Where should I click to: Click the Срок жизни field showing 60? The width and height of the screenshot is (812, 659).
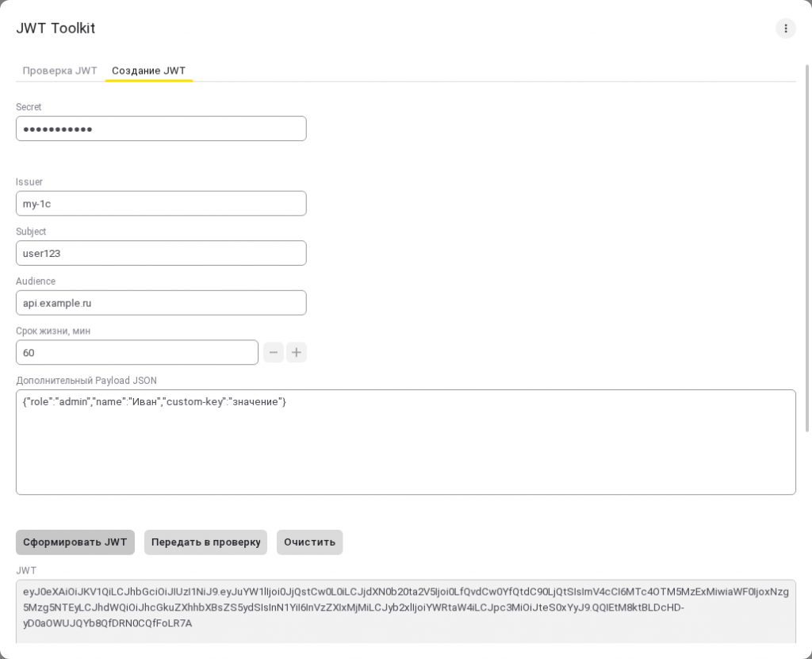point(137,352)
